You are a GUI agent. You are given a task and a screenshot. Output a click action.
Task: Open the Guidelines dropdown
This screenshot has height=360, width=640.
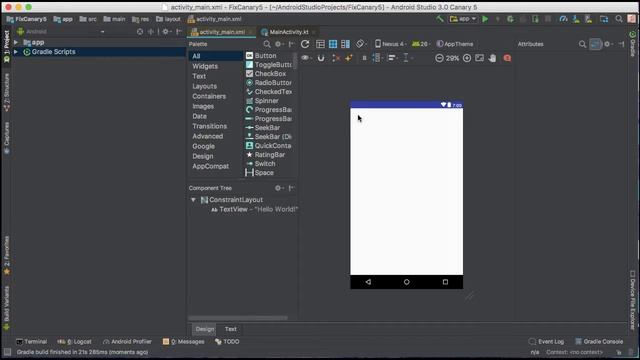pos(407,58)
